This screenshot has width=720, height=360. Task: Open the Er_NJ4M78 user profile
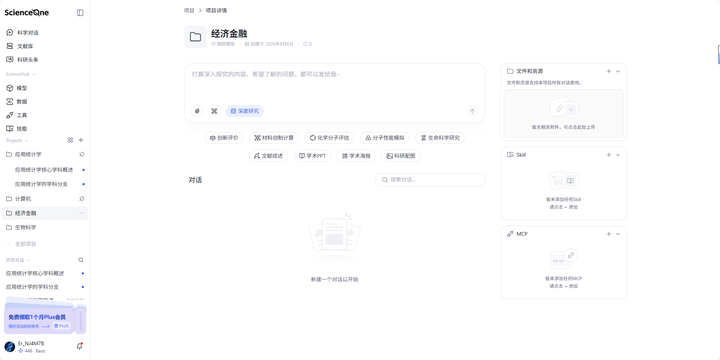tap(31, 347)
